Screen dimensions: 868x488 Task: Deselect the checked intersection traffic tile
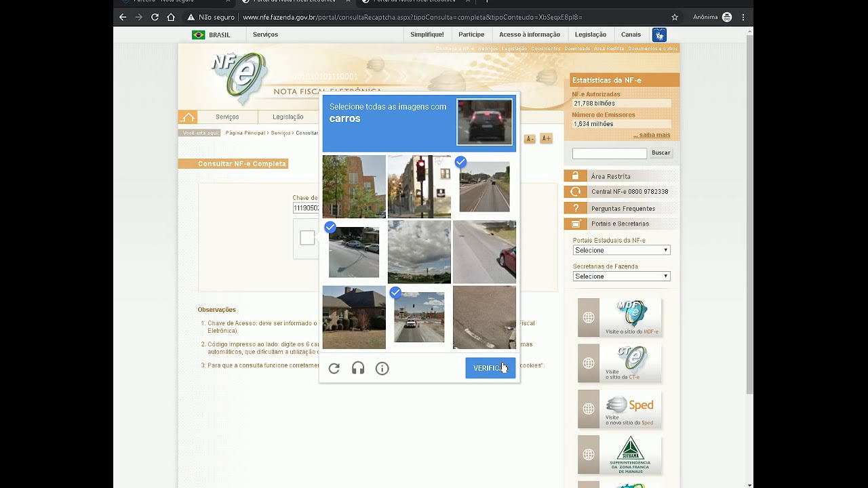click(419, 317)
